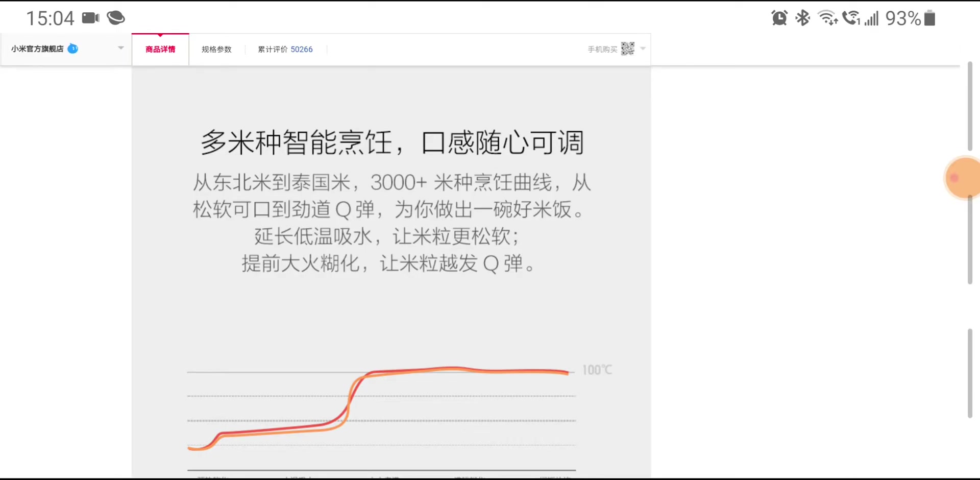
Task: Expand the arrow beside the QR code
Action: point(643,49)
